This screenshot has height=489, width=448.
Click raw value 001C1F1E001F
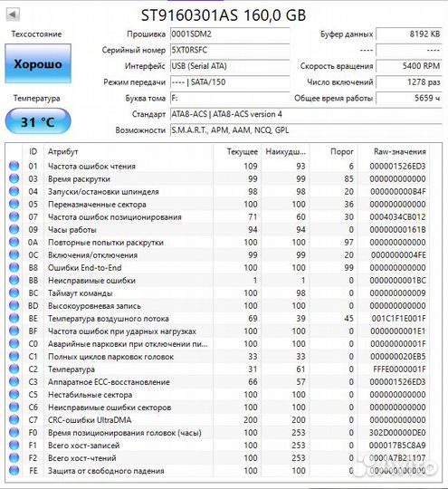pyautogui.click(x=399, y=319)
